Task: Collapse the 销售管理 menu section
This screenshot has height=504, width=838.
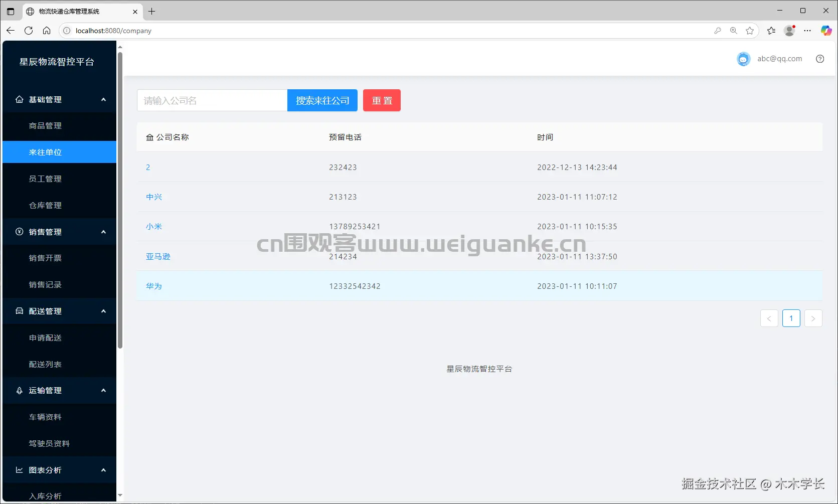Action: pyautogui.click(x=103, y=232)
